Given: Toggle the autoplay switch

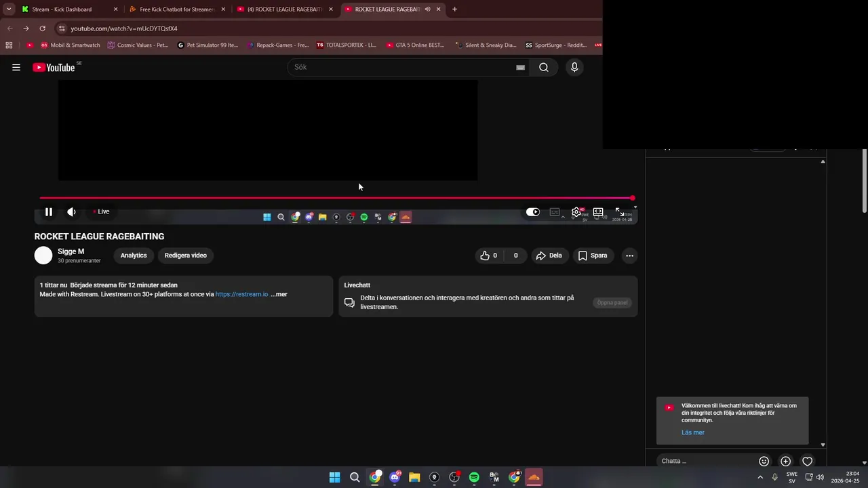Looking at the screenshot, I should [x=533, y=211].
